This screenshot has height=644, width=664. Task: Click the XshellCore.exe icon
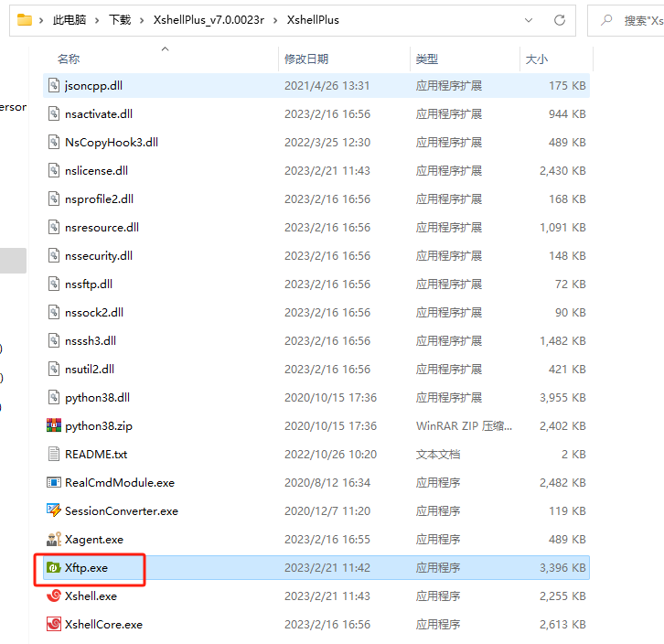(x=54, y=624)
